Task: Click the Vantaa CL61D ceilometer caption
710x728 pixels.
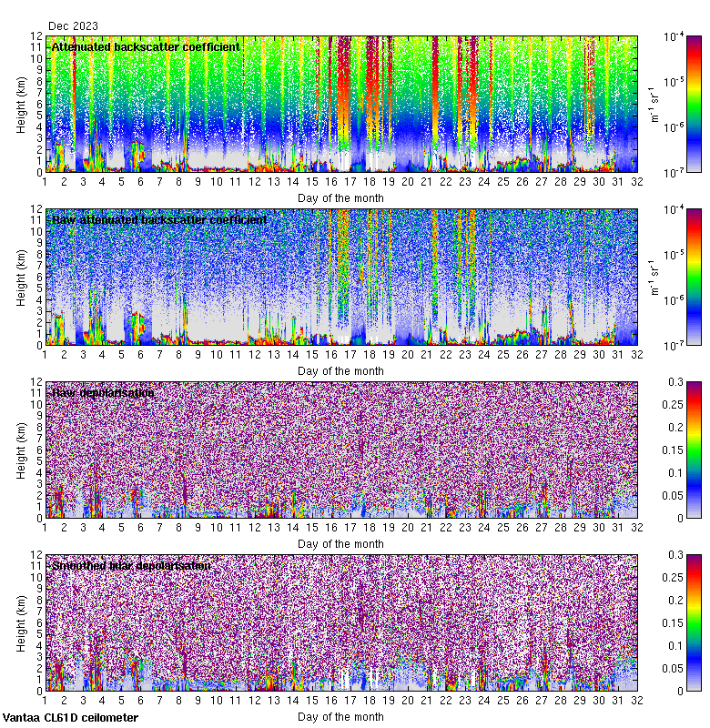Action: point(70,718)
